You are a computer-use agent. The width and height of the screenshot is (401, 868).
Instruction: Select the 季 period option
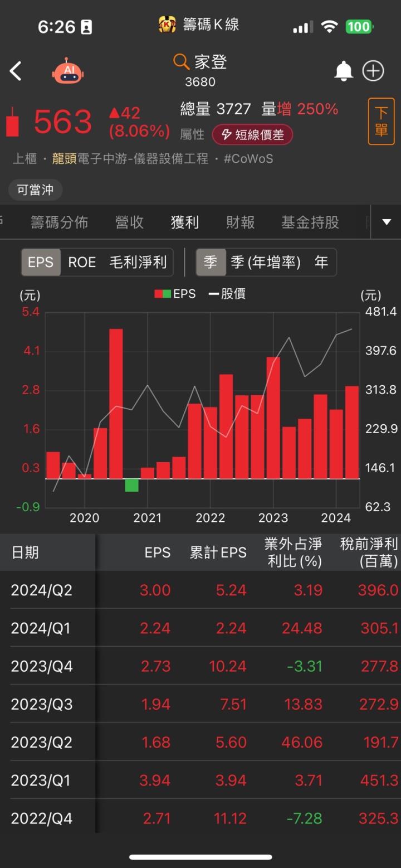[211, 262]
